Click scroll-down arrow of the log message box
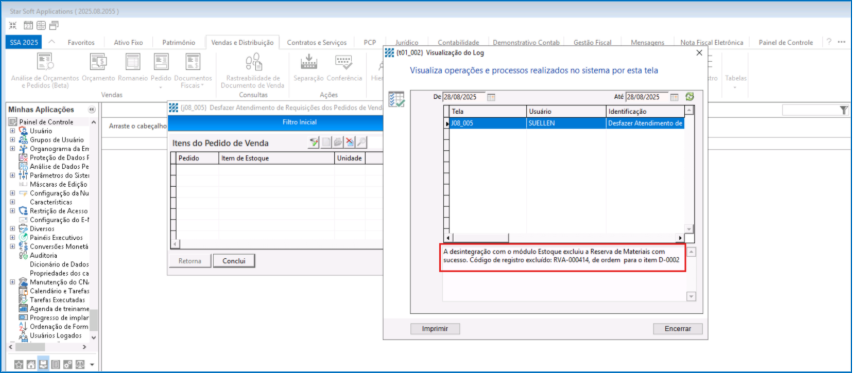The width and height of the screenshot is (853, 373). (x=691, y=296)
